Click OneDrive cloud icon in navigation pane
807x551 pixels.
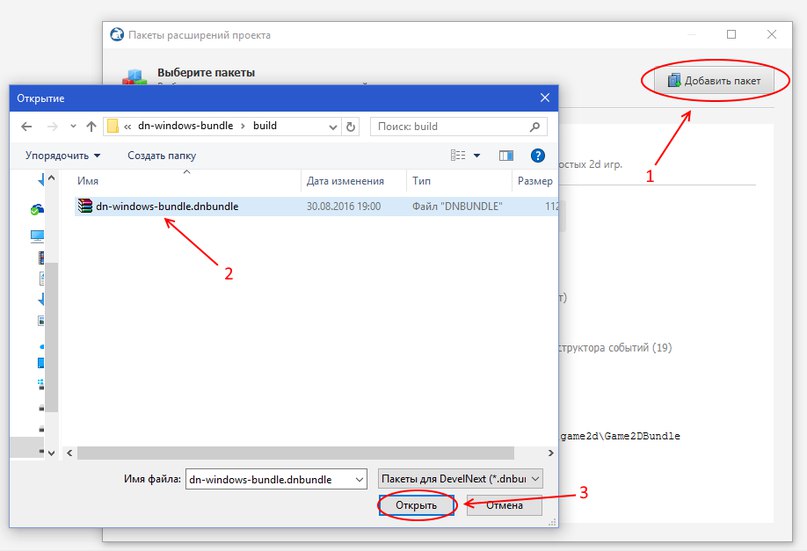point(37,209)
